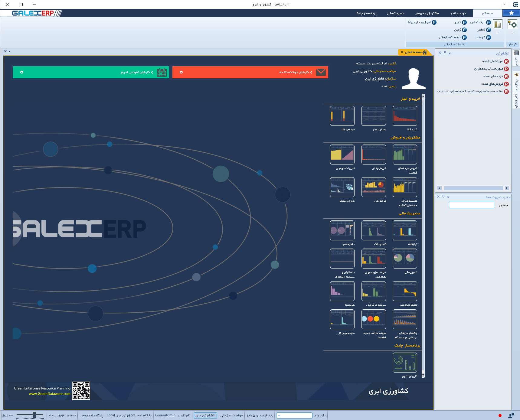Screen dimensions: 520x420
Task: Click the user profile avatar
Action: [x=414, y=79]
